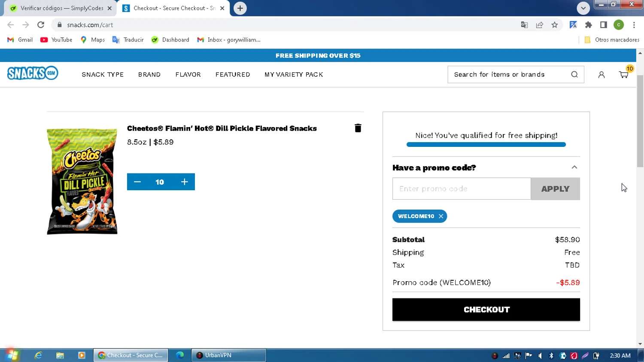Reload the page with refresh icon
The height and width of the screenshot is (362, 644).
pos(41,25)
